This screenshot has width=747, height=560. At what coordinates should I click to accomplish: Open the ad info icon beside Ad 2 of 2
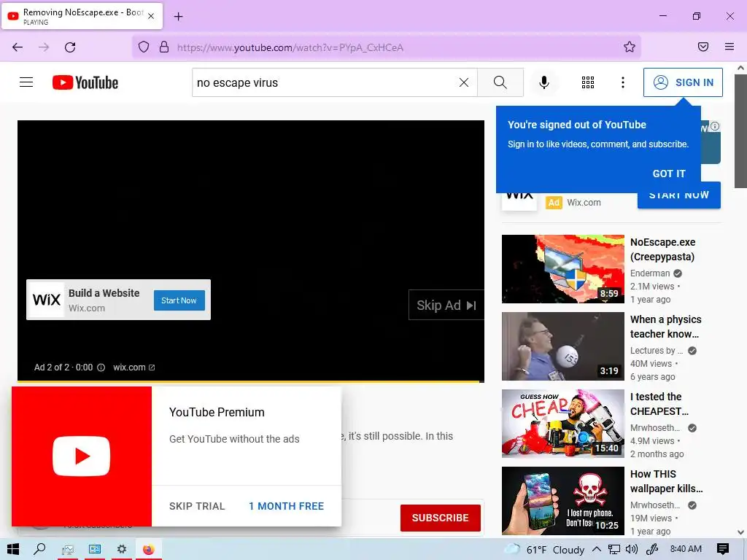tap(101, 367)
